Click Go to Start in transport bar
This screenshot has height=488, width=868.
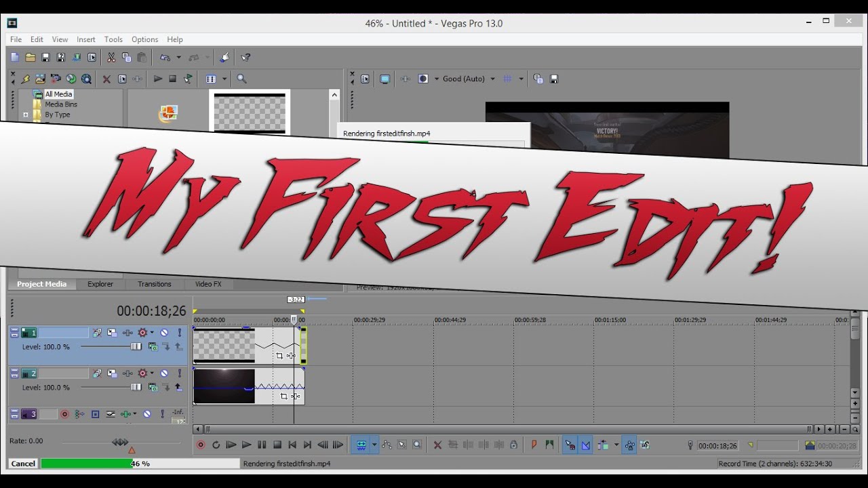click(292, 445)
